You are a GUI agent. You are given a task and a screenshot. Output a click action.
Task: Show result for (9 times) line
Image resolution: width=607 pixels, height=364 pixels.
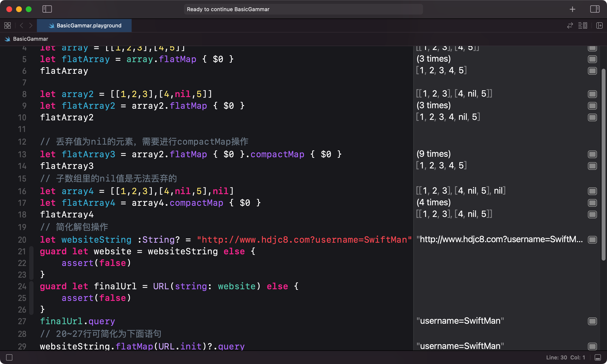point(592,154)
